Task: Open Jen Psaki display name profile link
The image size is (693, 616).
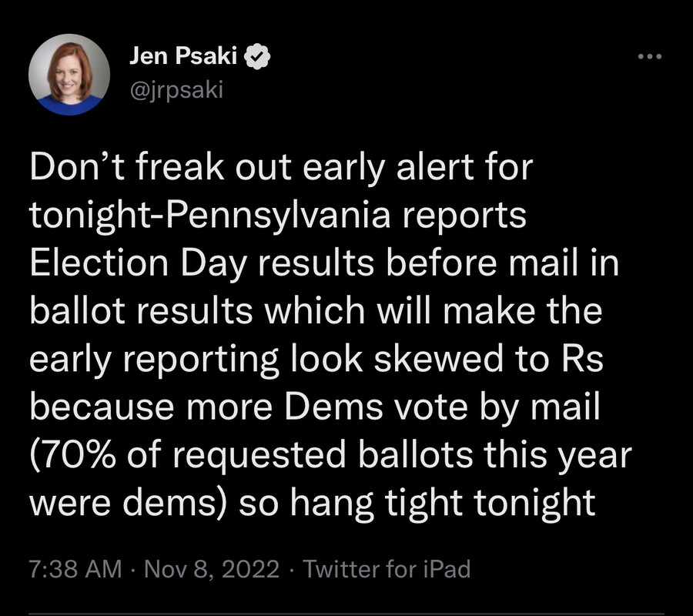Action: [x=183, y=55]
